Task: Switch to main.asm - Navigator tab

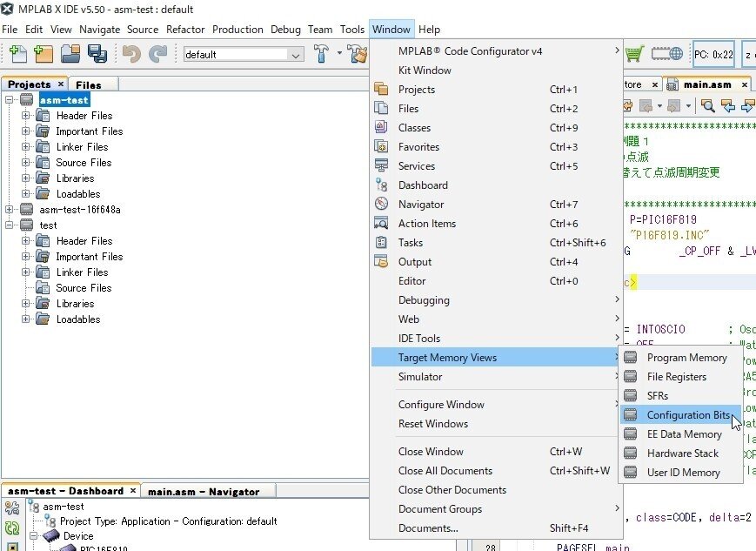Action: click(x=204, y=492)
